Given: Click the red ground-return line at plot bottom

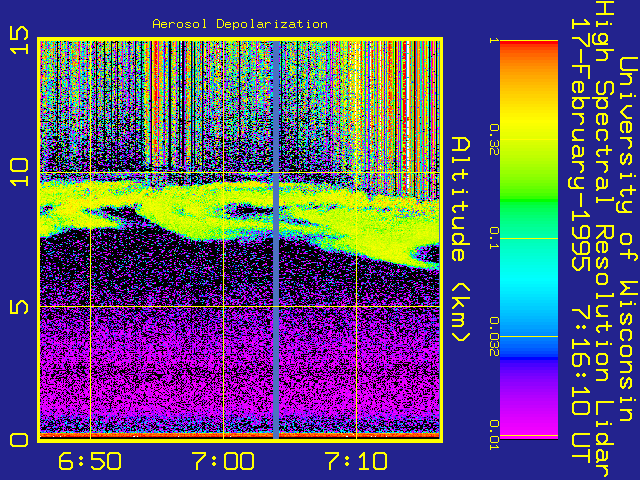Looking at the screenshot, I should [240, 436].
